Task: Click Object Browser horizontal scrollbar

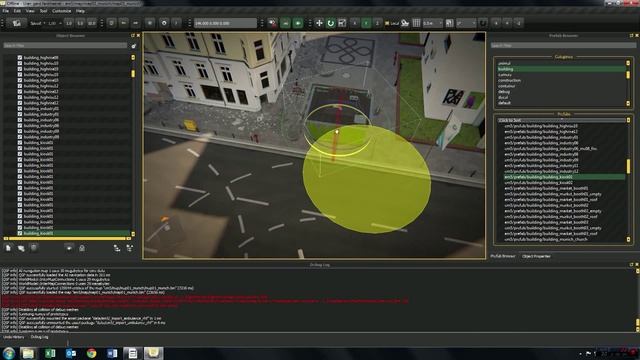Action: click(67, 239)
